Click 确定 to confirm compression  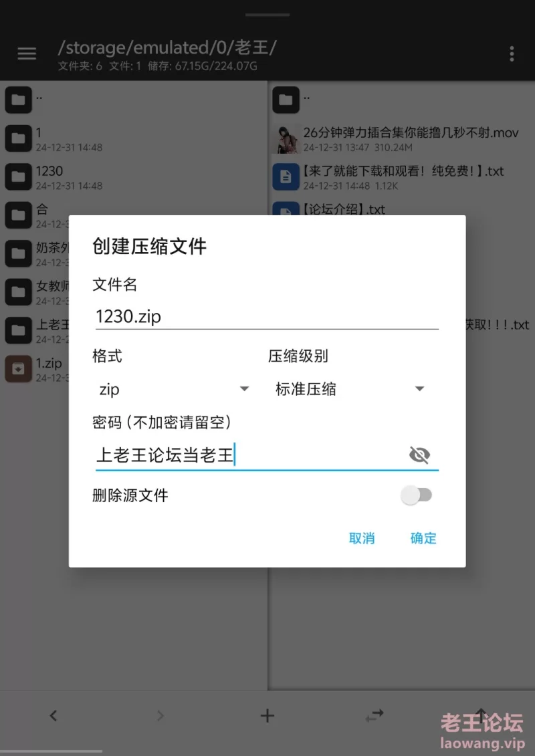coord(423,539)
